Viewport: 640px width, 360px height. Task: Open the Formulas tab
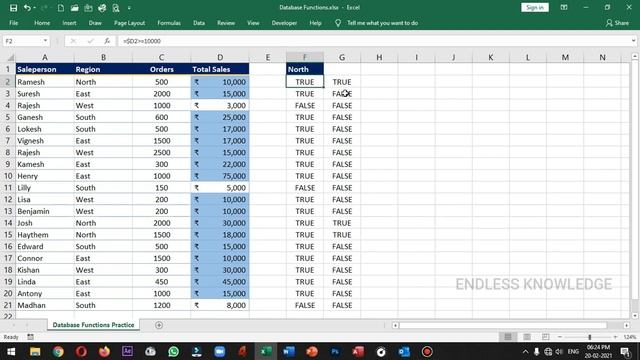(x=169, y=23)
